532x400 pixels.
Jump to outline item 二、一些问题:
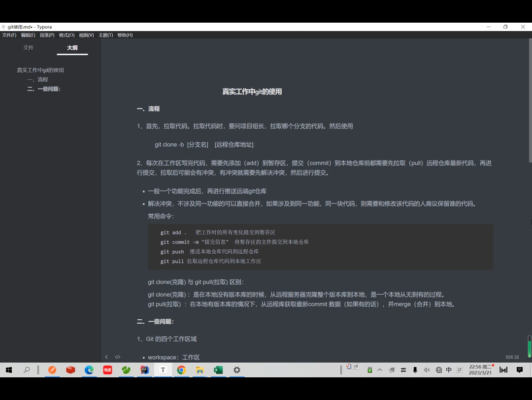[44, 89]
